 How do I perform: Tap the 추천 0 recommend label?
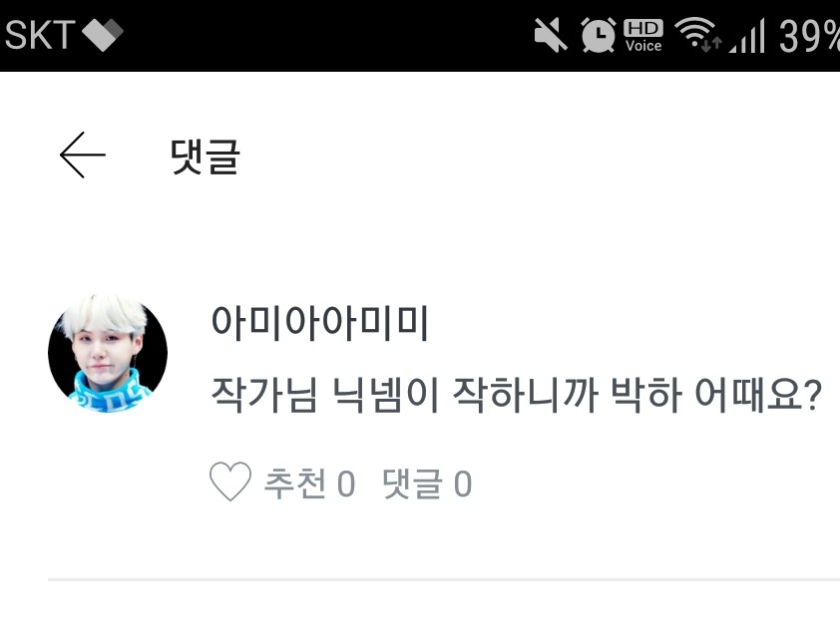309,483
